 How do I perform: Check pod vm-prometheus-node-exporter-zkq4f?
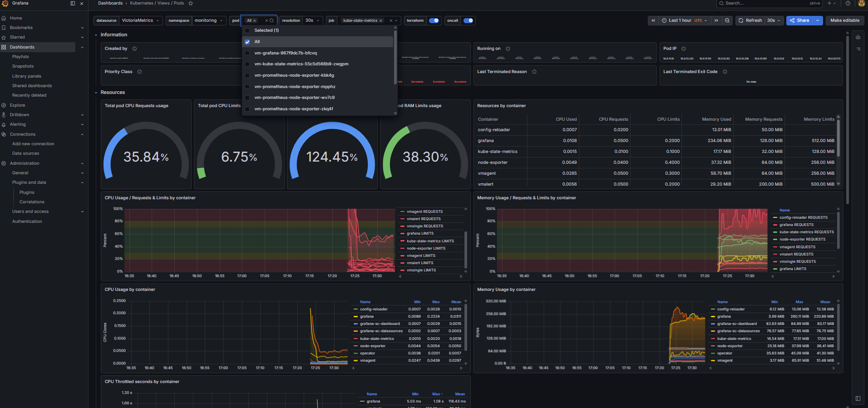click(x=247, y=109)
